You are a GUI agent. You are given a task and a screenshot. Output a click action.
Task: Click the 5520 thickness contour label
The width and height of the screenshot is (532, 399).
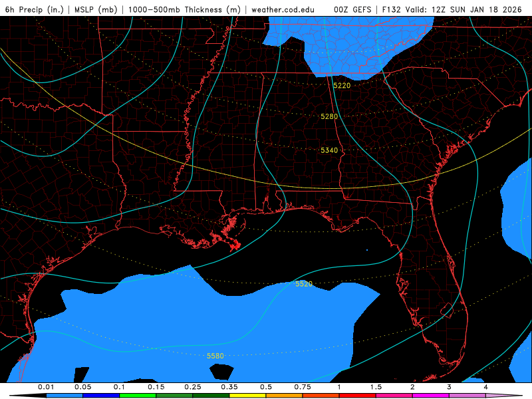click(x=304, y=284)
